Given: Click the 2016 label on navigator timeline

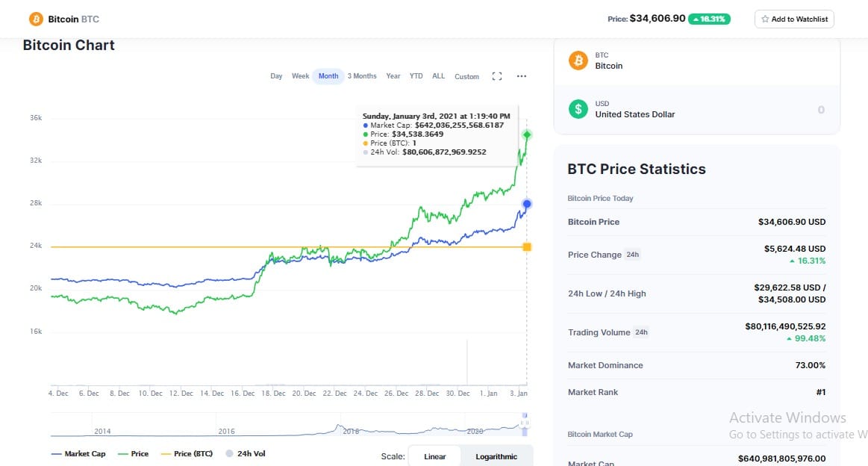Looking at the screenshot, I should [226, 431].
